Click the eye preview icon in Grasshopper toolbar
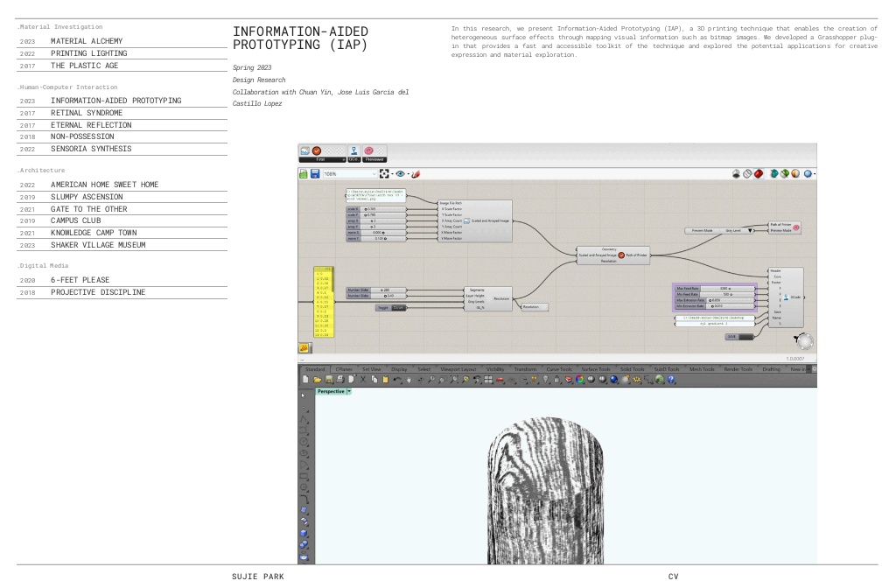Image resolution: width=896 pixels, height=588 pixels. (x=399, y=172)
